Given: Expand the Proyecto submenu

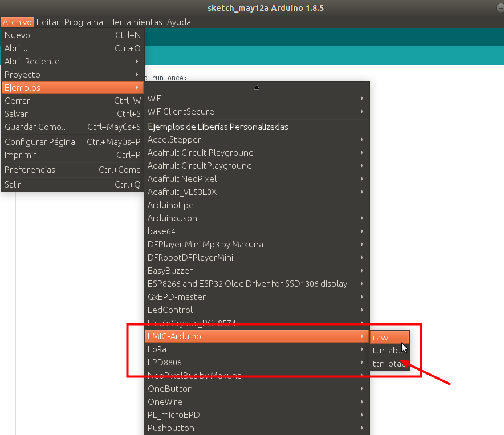Looking at the screenshot, I should point(72,75).
